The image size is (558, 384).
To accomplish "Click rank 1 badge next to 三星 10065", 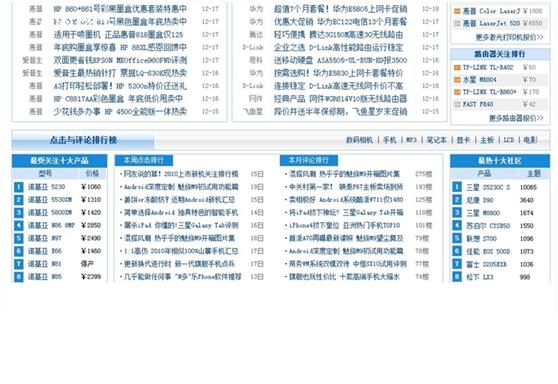I will click(457, 187).
